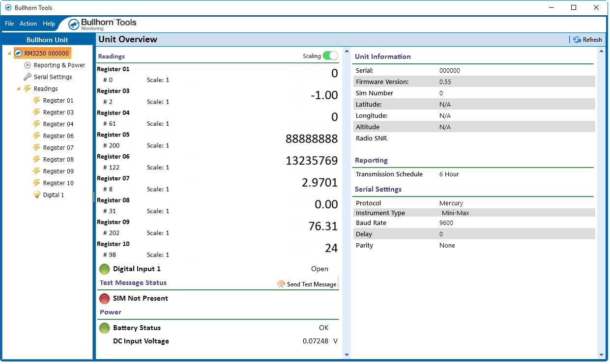Click the SIM Not Present status text

[x=141, y=298]
